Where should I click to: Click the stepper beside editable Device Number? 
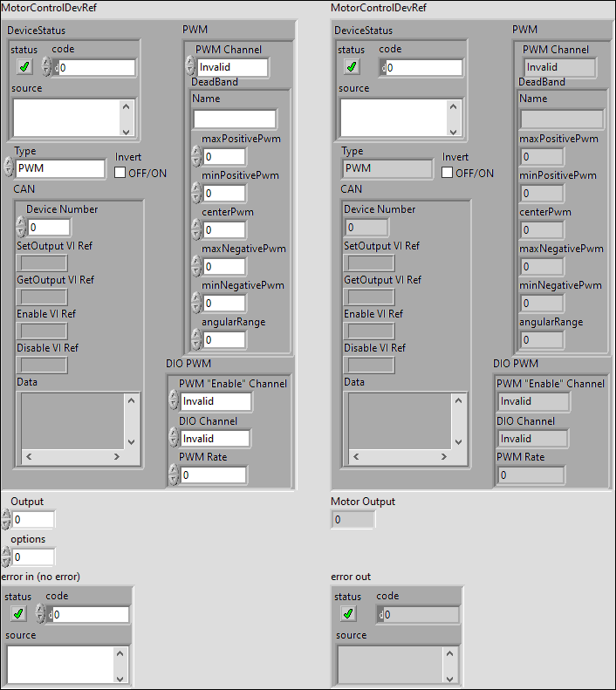21,227
